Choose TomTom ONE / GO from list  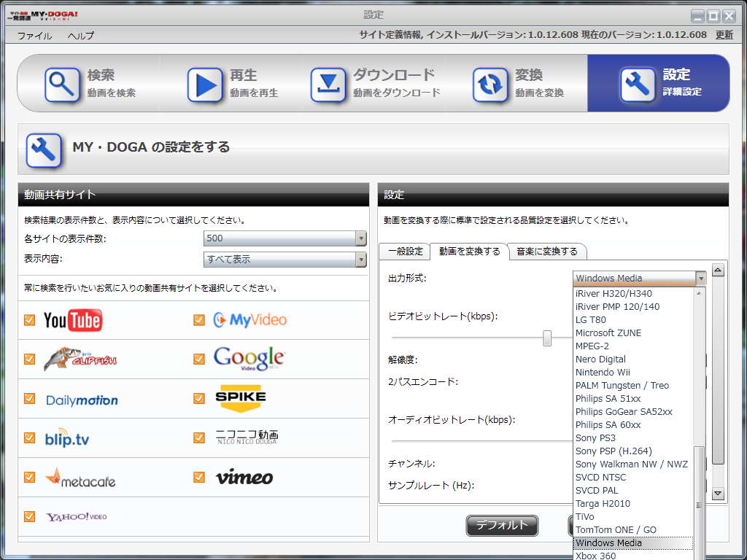pos(633,530)
